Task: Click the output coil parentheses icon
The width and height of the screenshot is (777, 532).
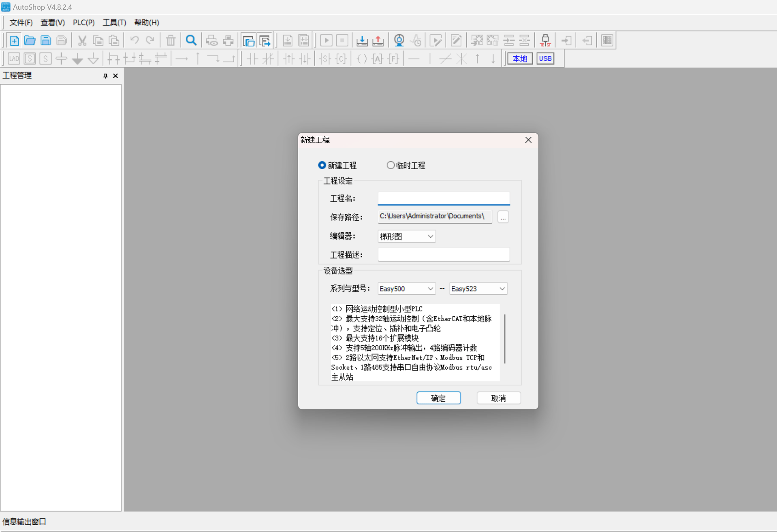Action: tap(362, 59)
